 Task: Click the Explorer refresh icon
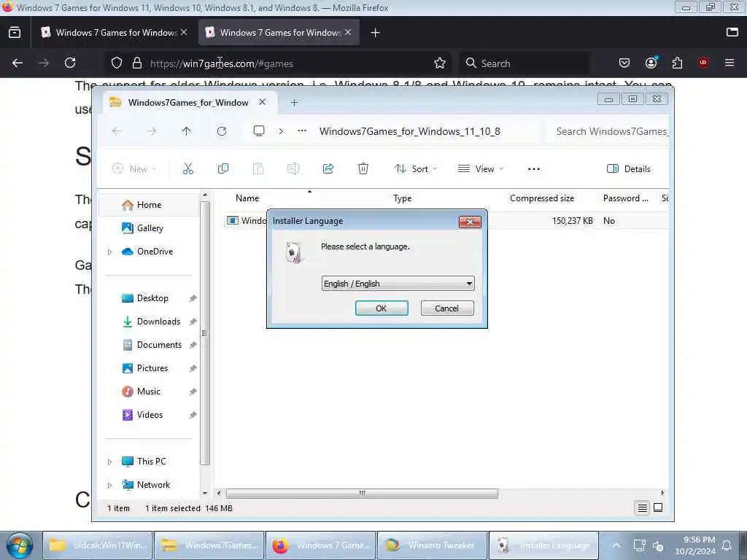[222, 131]
